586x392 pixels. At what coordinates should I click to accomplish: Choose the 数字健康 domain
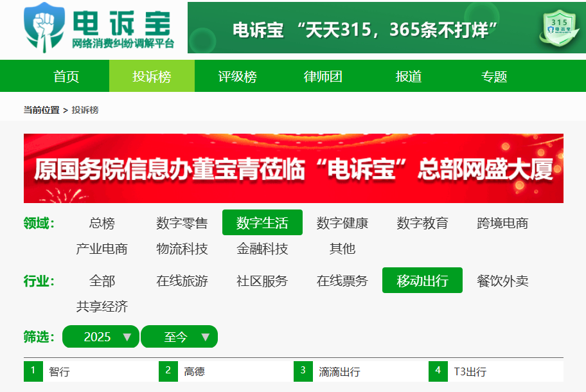pyautogui.click(x=342, y=223)
